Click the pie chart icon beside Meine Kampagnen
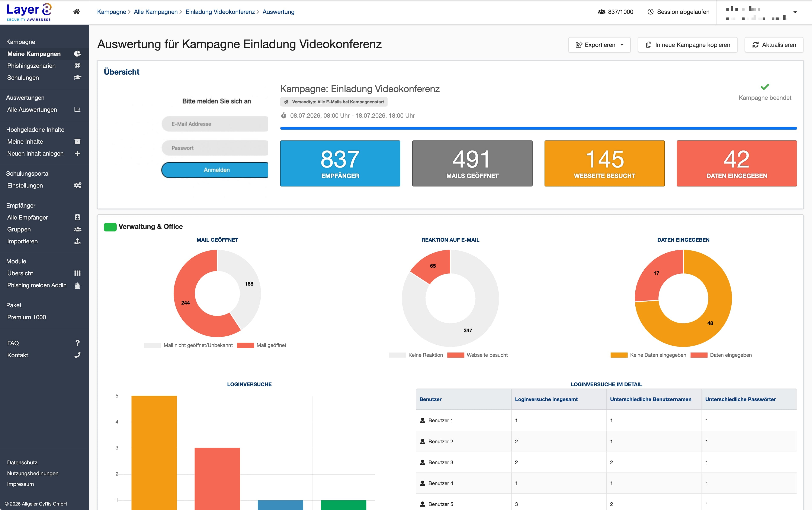The width and height of the screenshot is (812, 510). click(x=77, y=54)
